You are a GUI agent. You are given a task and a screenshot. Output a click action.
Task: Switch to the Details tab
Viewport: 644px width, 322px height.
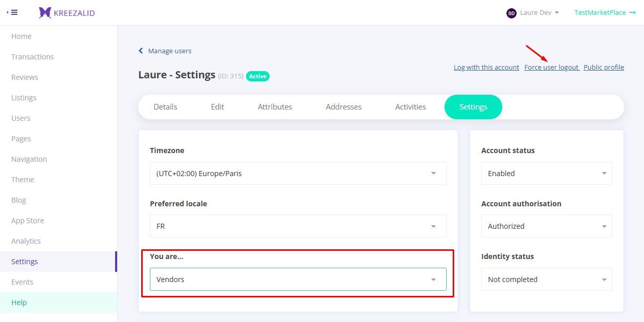coord(165,107)
